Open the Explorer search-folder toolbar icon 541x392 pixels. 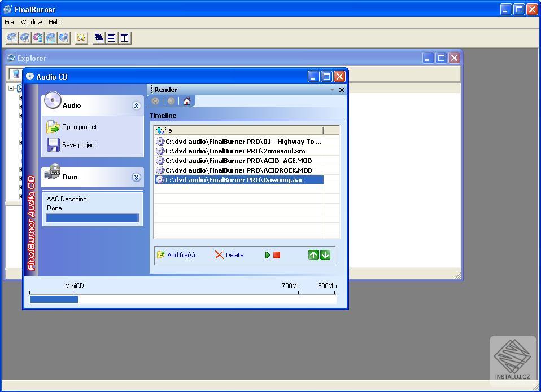pyautogui.click(x=81, y=38)
